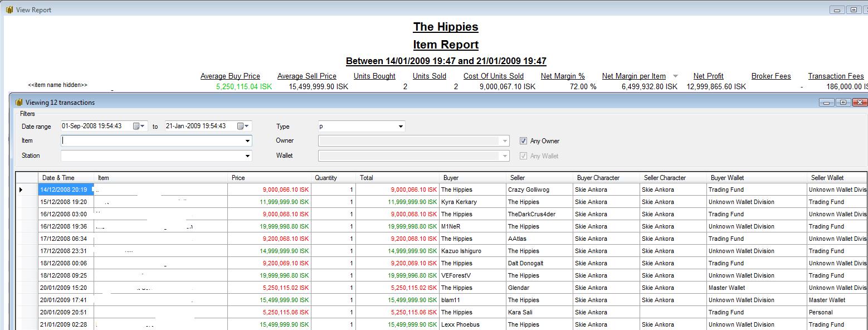Uncheck the Any Owner checkbox
The height and width of the screenshot is (330, 868).
[x=523, y=141]
